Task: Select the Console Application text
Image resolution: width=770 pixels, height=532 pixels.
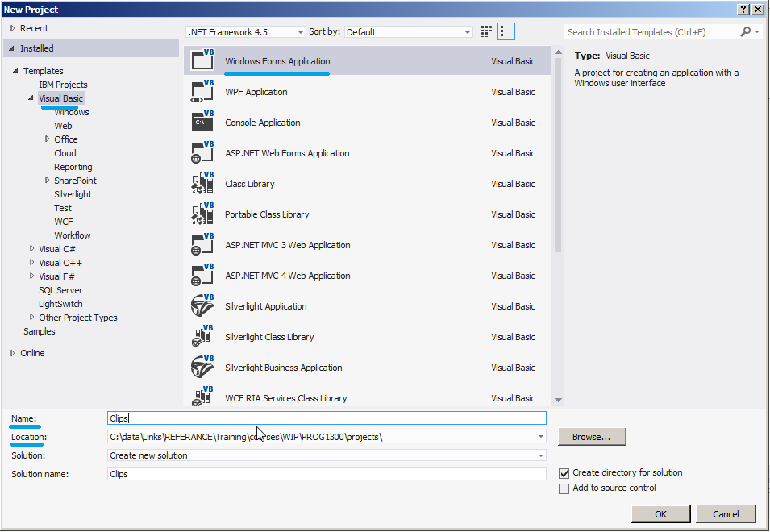Action: coord(262,123)
